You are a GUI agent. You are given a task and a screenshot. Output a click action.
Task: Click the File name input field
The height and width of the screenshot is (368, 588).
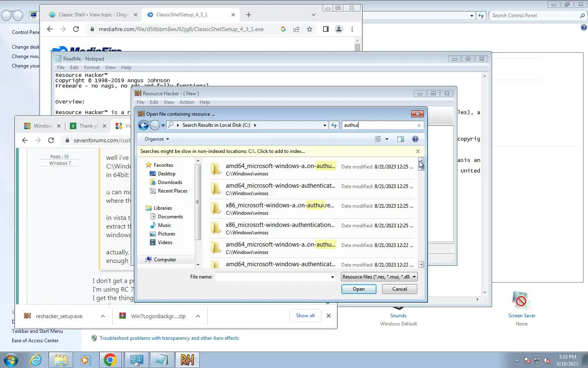pos(272,277)
